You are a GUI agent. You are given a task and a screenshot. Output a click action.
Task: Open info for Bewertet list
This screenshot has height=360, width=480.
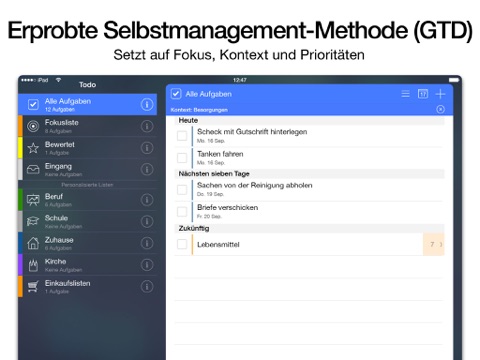(x=147, y=148)
